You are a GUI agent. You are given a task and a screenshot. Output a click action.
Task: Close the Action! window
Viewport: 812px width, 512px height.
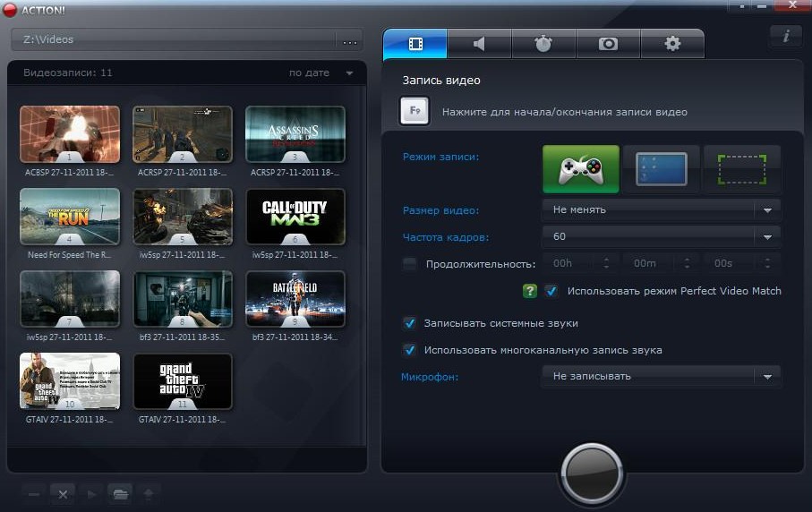pyautogui.click(x=792, y=5)
